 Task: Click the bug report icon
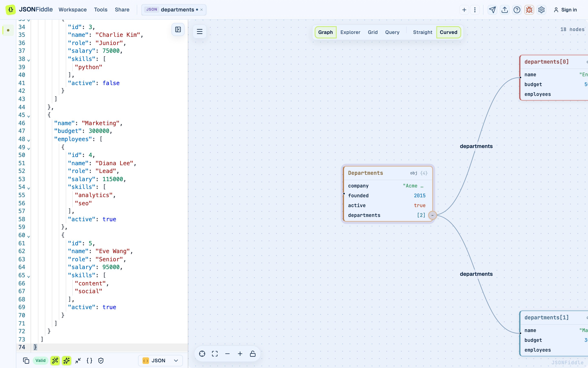[529, 10]
